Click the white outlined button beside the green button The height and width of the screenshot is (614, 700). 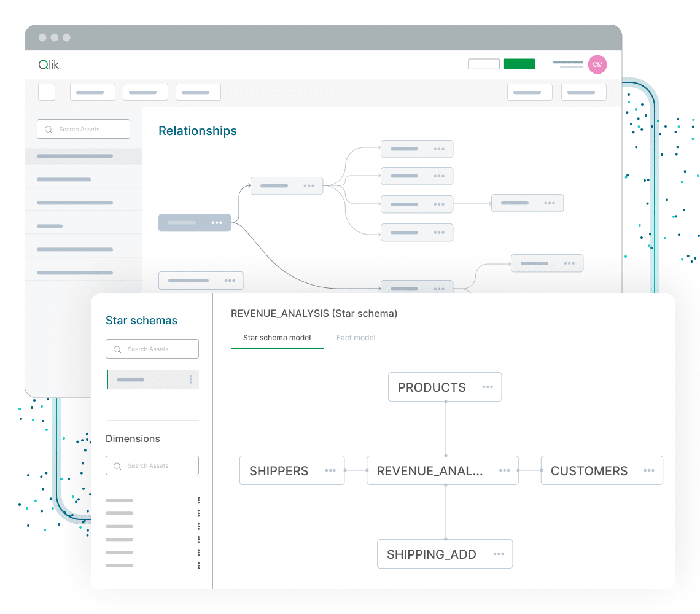pos(484,64)
